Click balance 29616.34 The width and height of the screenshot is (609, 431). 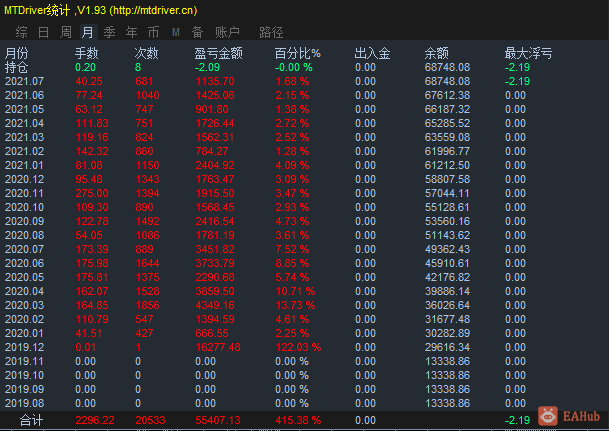[x=447, y=347]
